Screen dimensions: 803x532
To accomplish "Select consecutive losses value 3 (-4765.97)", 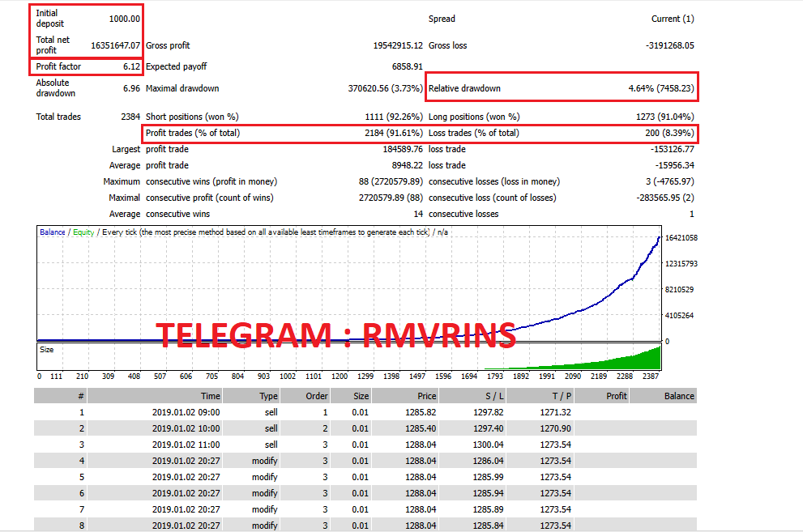I will click(670, 181).
